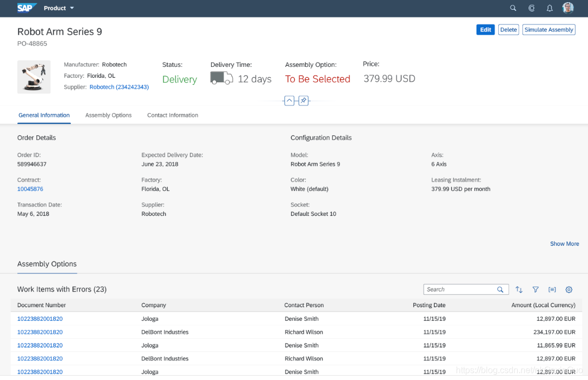The height and width of the screenshot is (380, 588).
Task: Open supplier link Robotech (234242343)
Action: [119, 87]
